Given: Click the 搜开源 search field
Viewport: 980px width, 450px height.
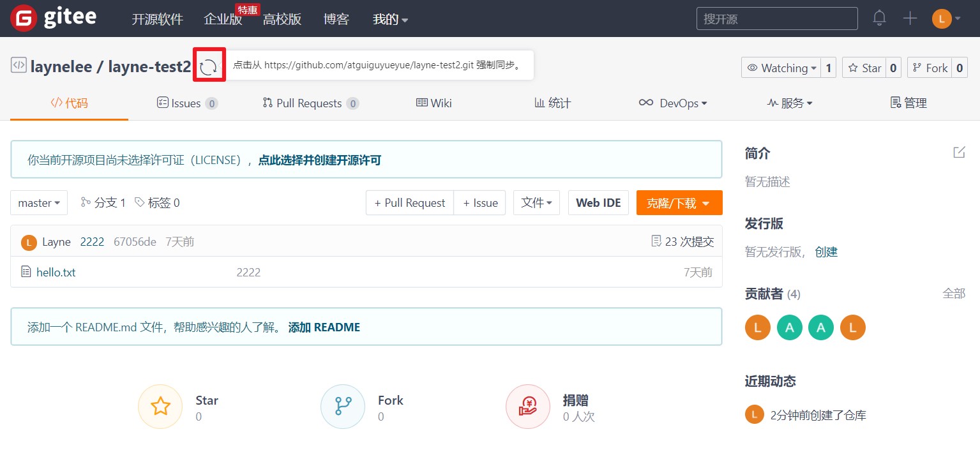Looking at the screenshot, I should (777, 19).
